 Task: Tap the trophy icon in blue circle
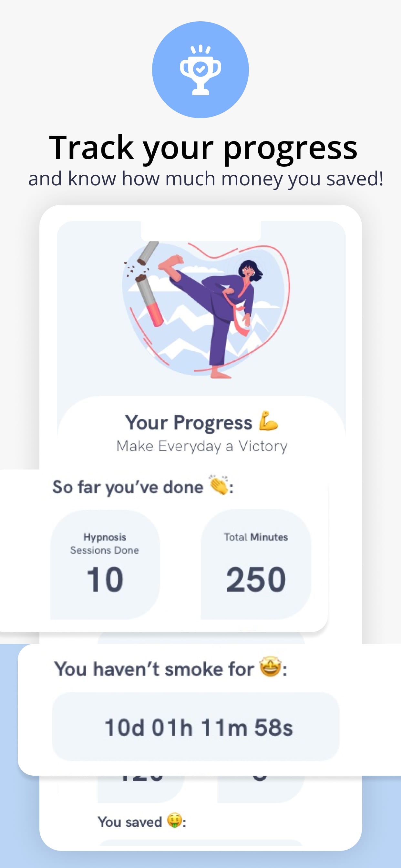200,70
